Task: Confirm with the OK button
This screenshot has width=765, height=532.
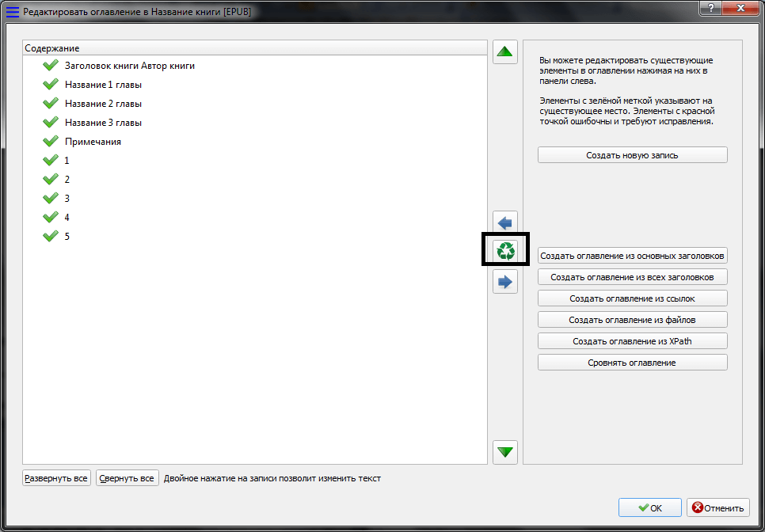Action: point(650,507)
